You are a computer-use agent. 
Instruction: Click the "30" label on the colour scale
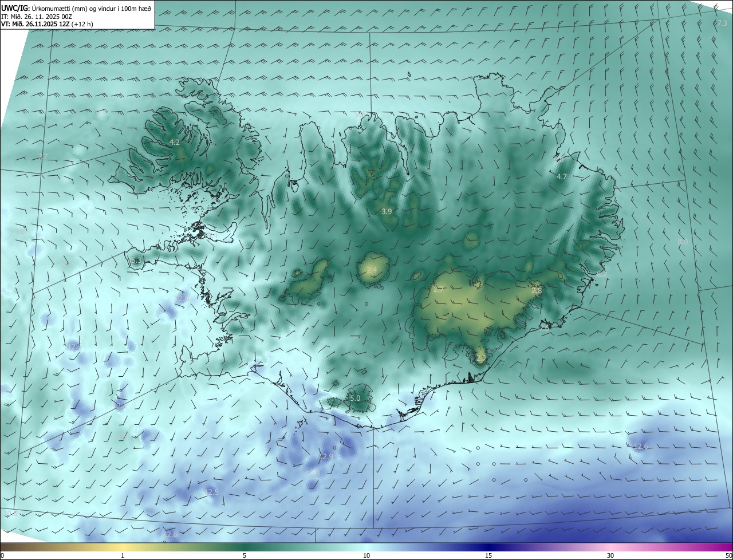pyautogui.click(x=610, y=555)
